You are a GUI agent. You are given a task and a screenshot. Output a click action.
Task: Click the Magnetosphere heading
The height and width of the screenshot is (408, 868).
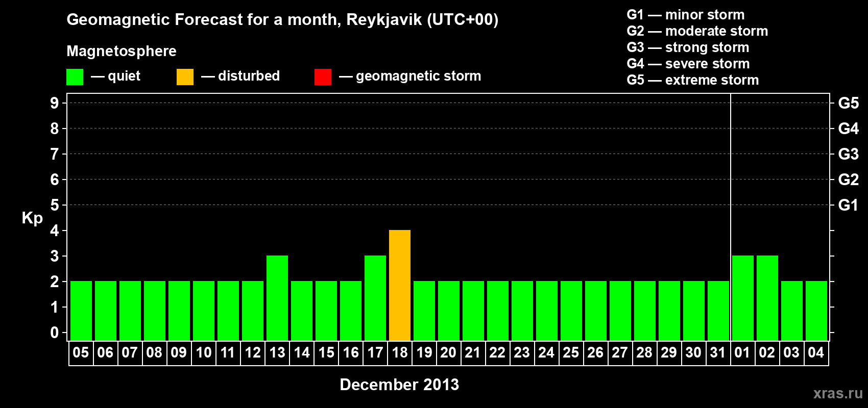122,51
